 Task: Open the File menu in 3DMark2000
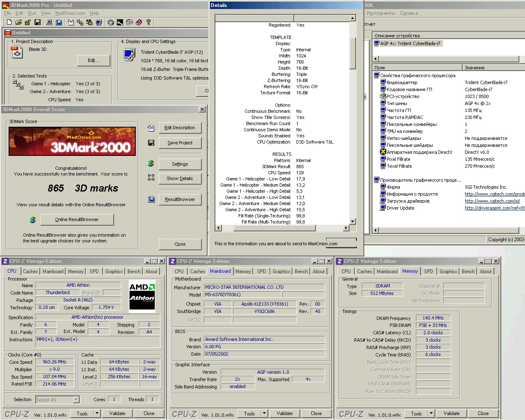[x=8, y=13]
